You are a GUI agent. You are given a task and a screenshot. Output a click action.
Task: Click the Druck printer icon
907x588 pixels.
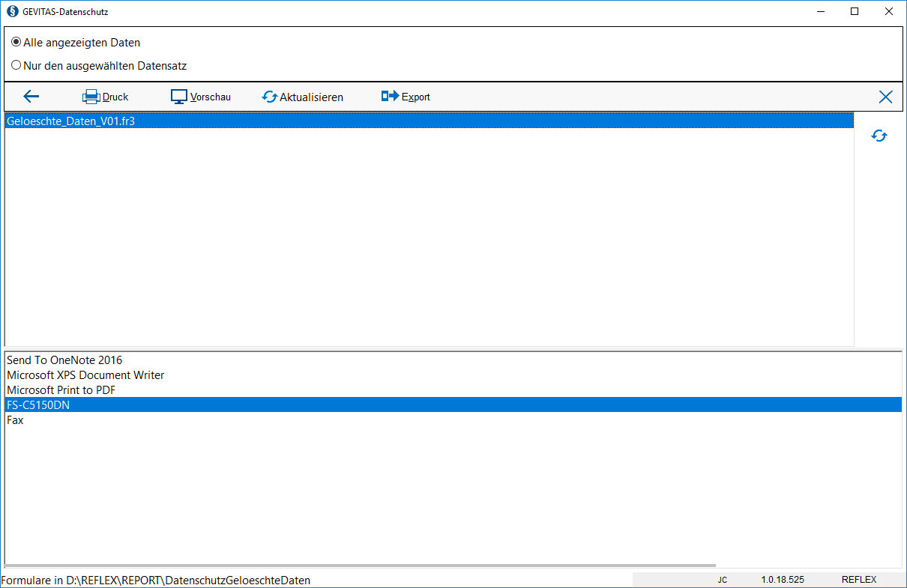pyautogui.click(x=91, y=97)
